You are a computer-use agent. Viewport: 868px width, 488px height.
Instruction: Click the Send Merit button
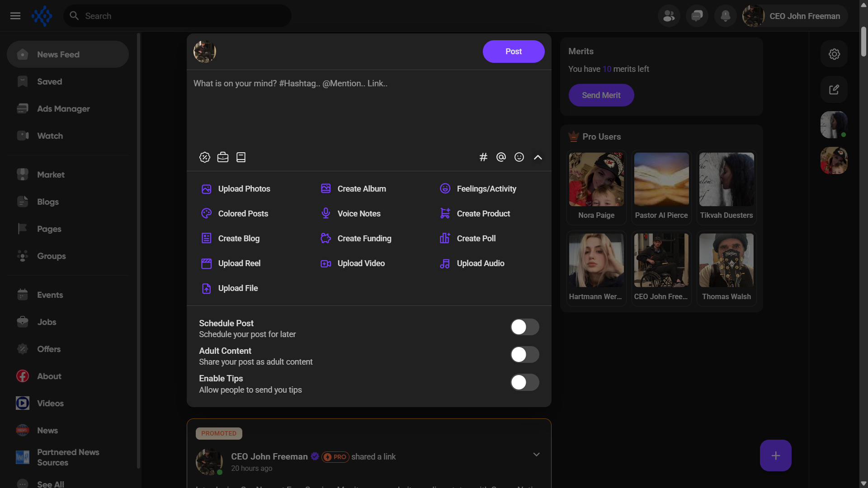coord(601,95)
